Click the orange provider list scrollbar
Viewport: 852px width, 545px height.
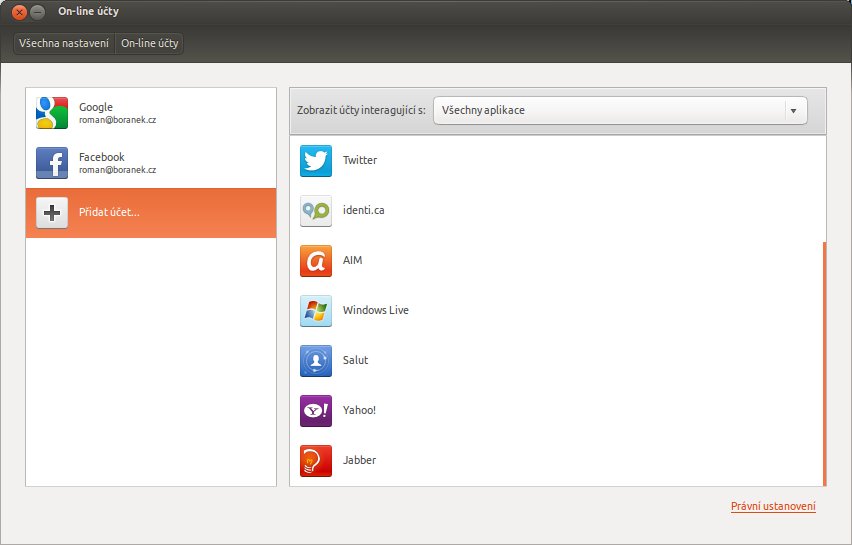824,364
